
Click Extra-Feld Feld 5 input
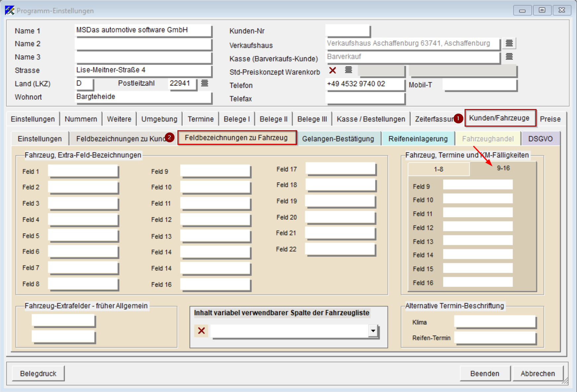click(x=83, y=236)
